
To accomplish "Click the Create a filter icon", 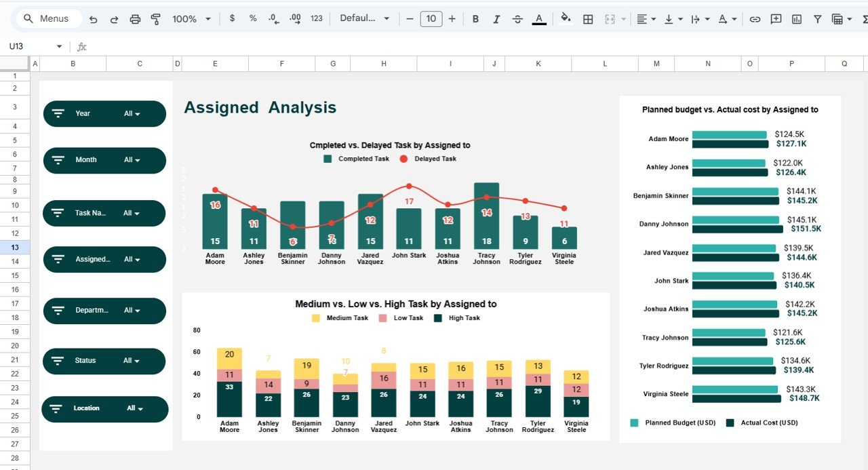I will point(817,19).
